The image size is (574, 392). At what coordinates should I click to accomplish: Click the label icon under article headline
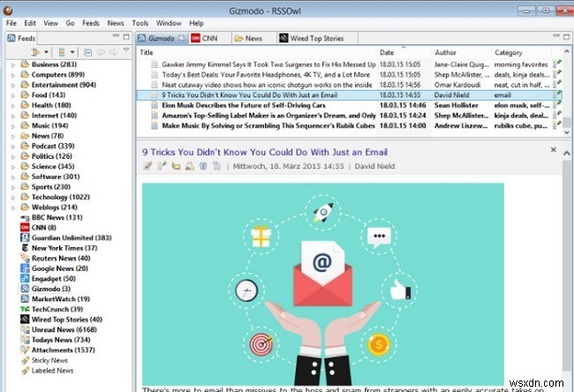pos(176,166)
